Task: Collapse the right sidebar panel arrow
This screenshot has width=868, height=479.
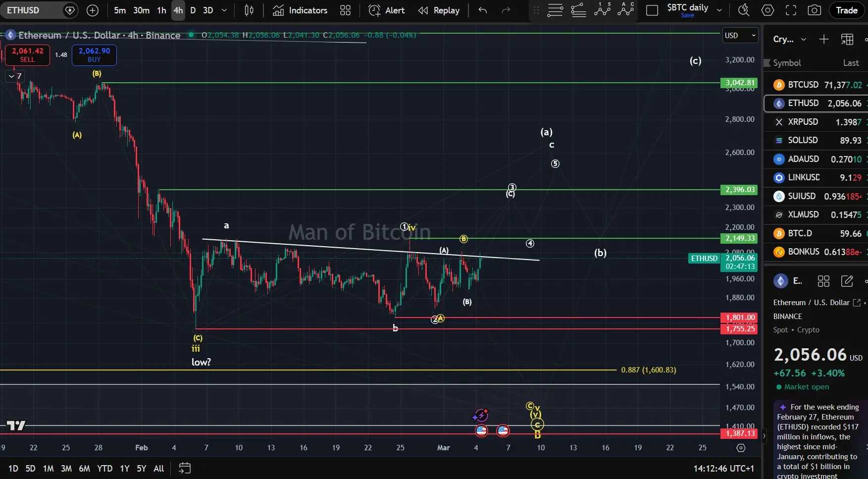Action: click(x=764, y=436)
